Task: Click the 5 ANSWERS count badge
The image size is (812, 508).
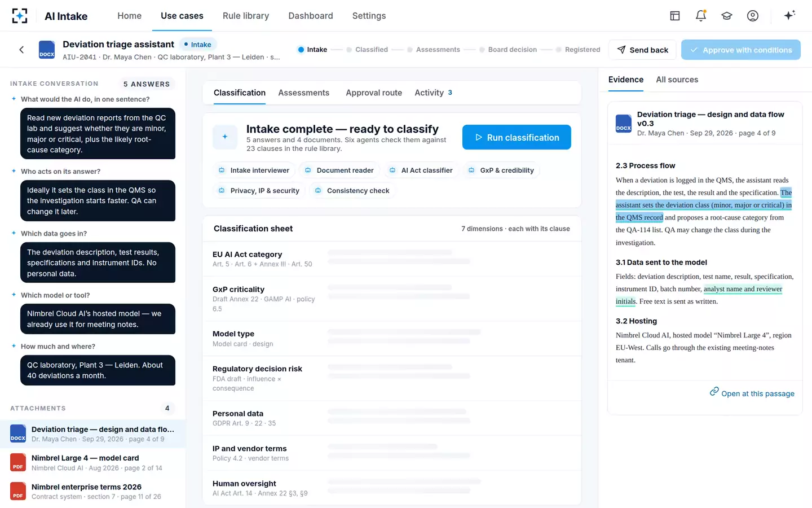Action: coord(147,84)
